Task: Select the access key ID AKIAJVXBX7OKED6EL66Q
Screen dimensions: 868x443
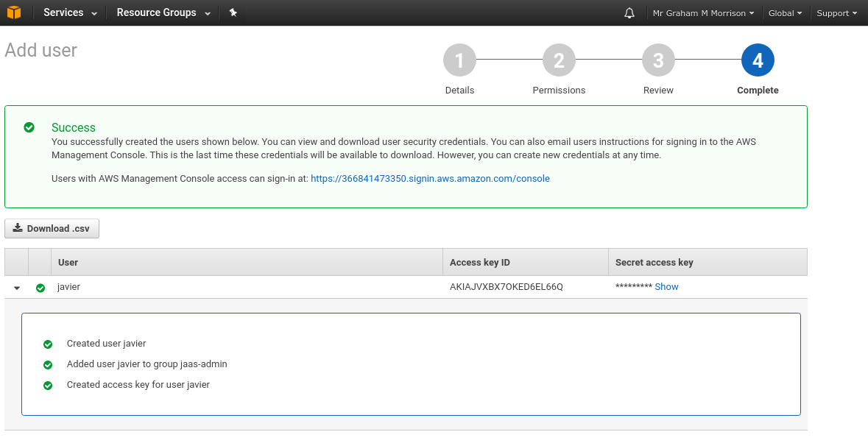Action: tap(507, 286)
